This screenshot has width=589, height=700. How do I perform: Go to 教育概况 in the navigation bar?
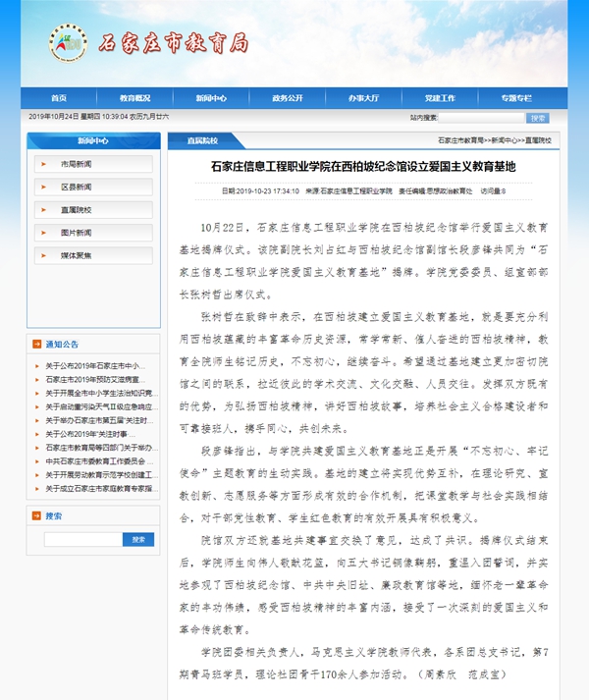coord(135,98)
